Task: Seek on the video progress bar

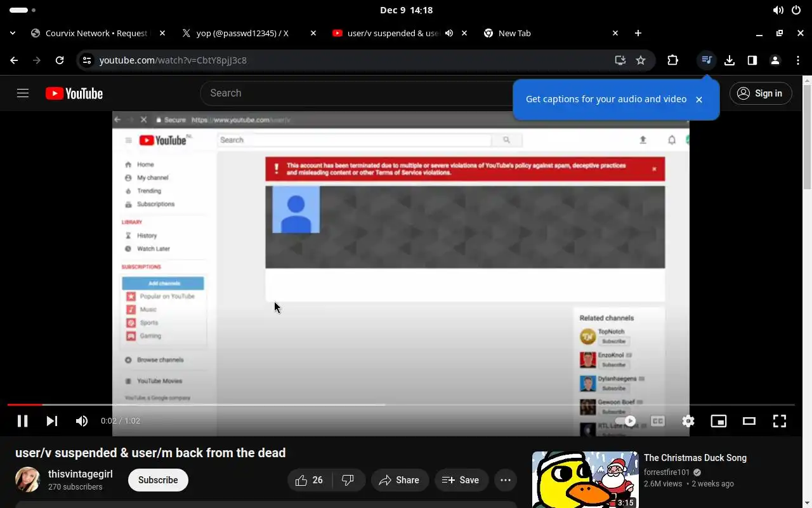Action: coord(401,404)
